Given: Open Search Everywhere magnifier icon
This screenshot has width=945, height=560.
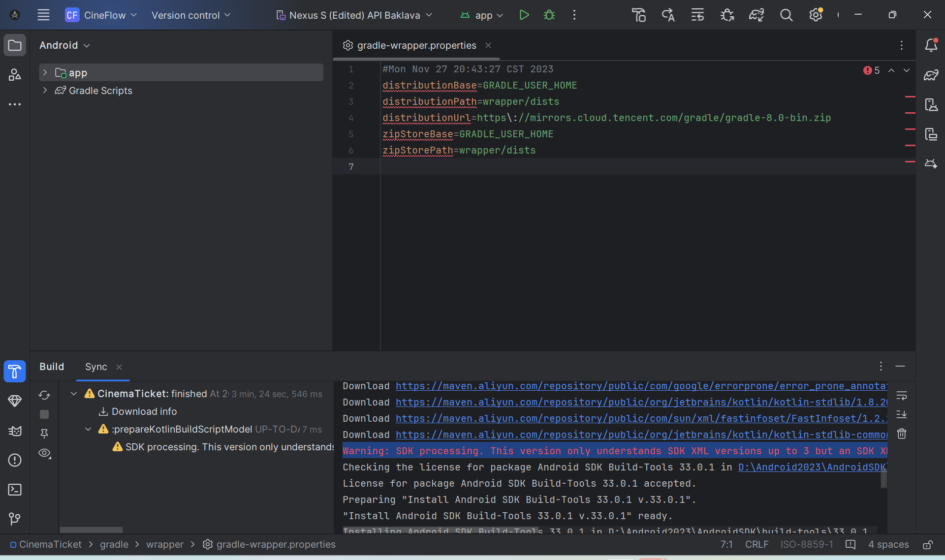Looking at the screenshot, I should tap(786, 15).
